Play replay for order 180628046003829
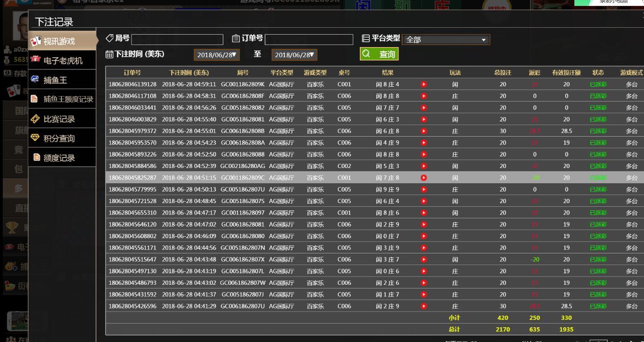Screen dimensions: 644x342 tap(423, 120)
